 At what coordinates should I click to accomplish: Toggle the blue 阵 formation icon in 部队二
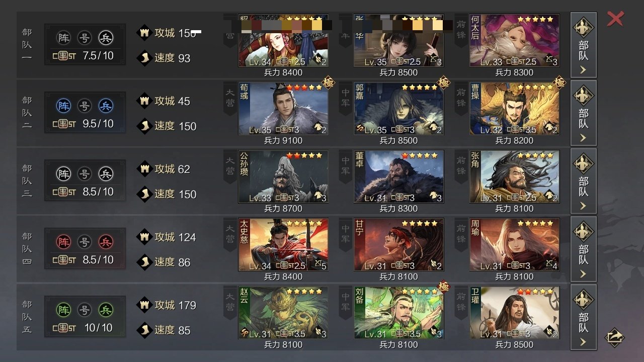(64, 106)
